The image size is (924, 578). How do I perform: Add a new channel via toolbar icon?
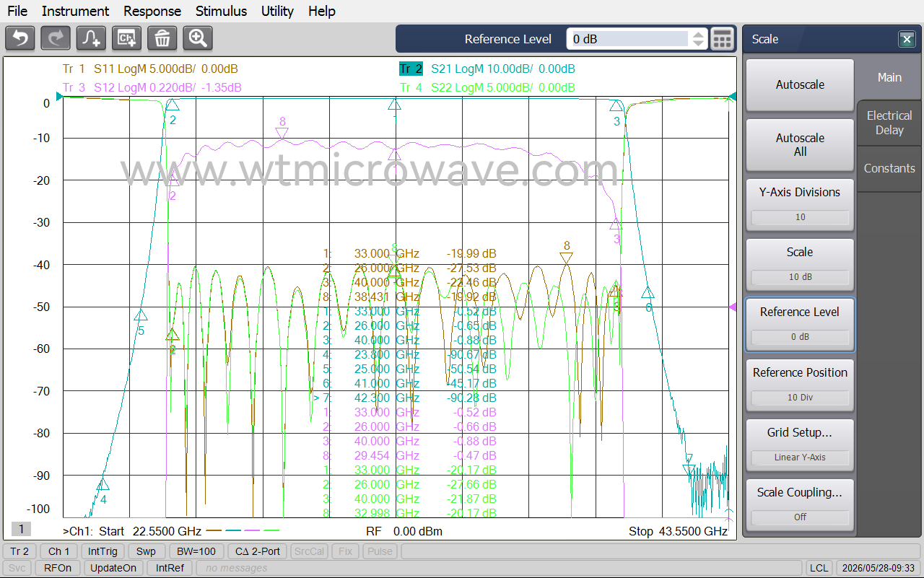(126, 38)
